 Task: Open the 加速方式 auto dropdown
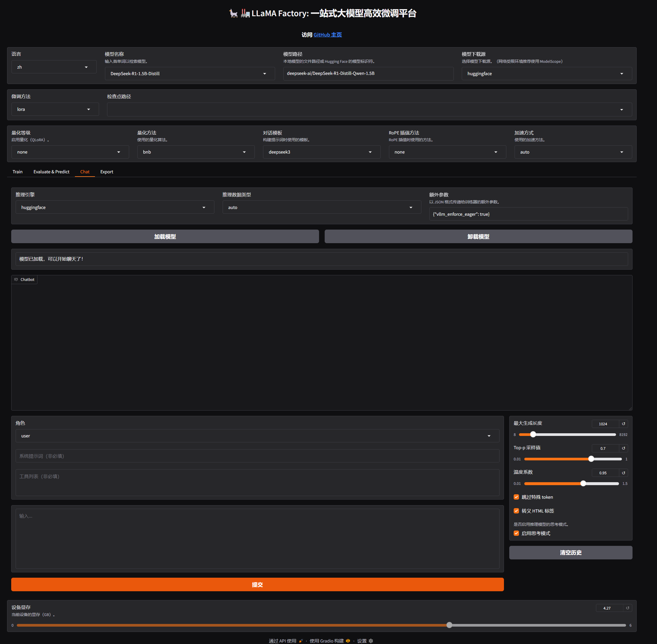tap(573, 152)
